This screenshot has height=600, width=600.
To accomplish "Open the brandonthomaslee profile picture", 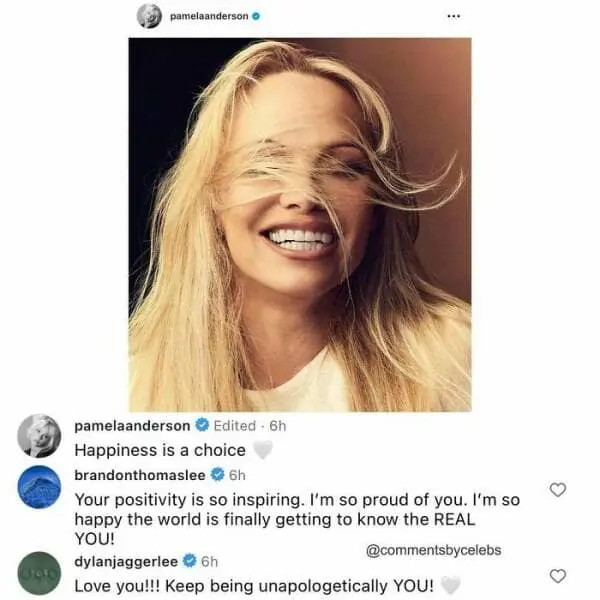I will (x=39, y=486).
